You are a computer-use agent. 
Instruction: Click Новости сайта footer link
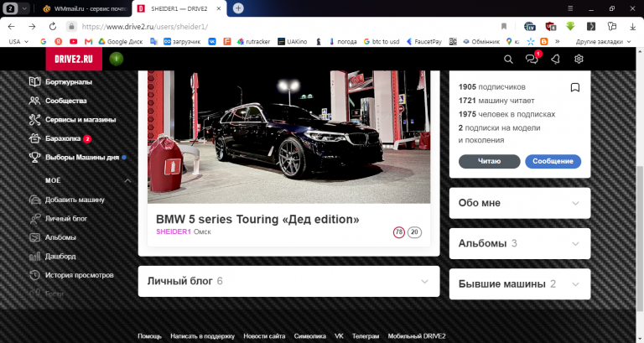tap(264, 336)
